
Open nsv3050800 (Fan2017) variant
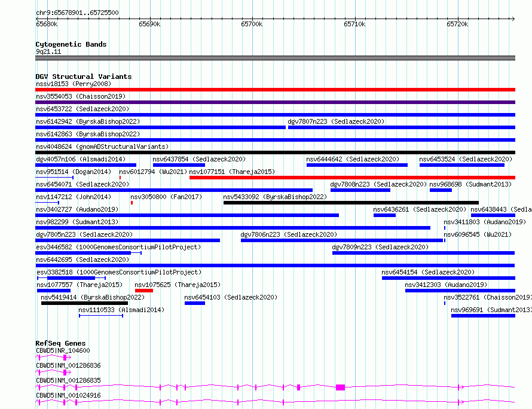click(x=166, y=197)
